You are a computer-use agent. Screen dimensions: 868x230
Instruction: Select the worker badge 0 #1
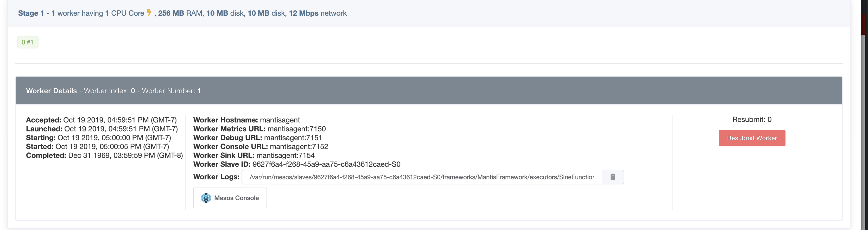click(x=28, y=42)
